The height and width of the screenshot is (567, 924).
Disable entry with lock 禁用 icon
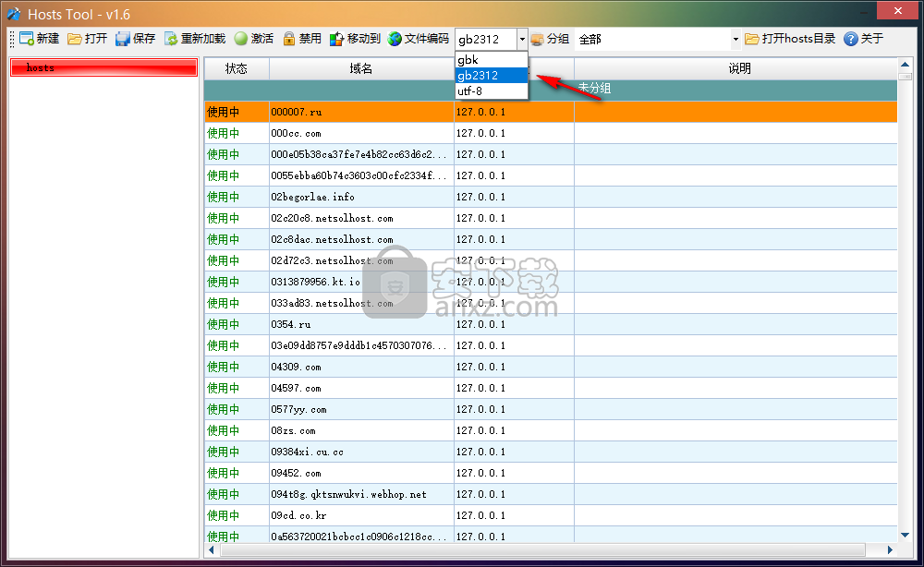[288, 39]
